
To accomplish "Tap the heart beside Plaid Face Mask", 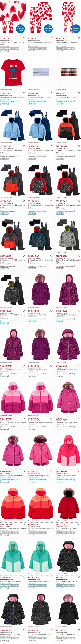I will [x=79, y=93].
